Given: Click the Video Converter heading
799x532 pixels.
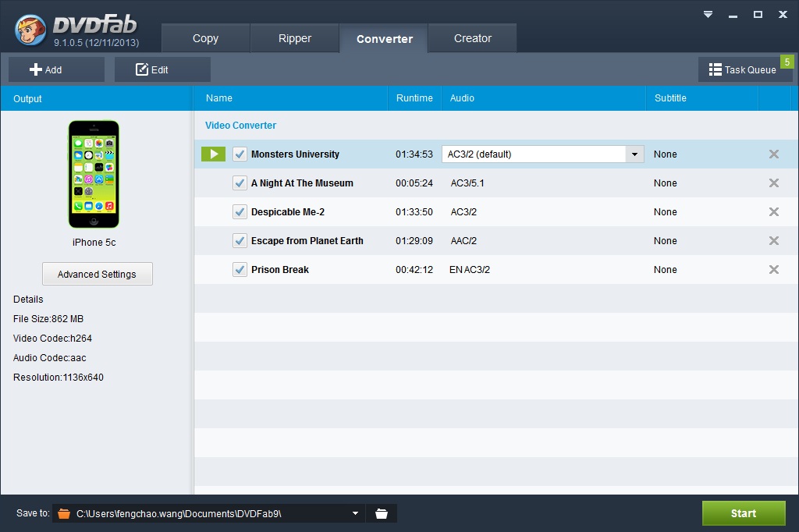Looking at the screenshot, I should click(240, 126).
